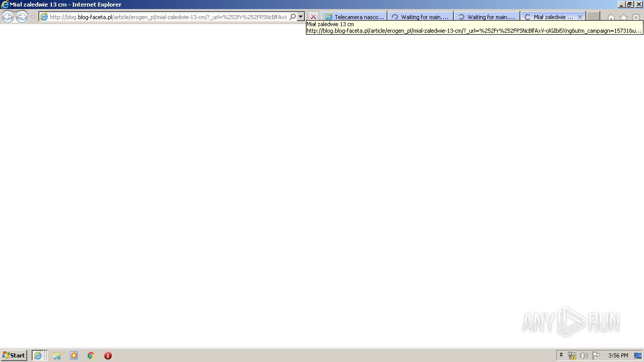The image size is (644, 362).
Task: Open Favorites star icon
Action: point(623,17)
